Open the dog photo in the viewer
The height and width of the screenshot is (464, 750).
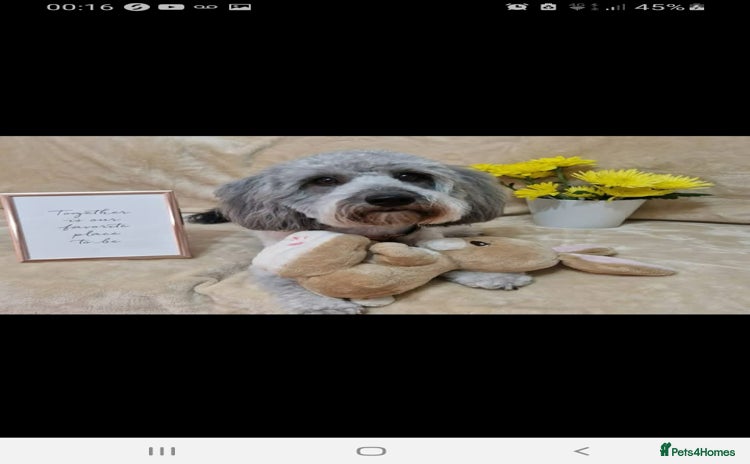coord(375,225)
